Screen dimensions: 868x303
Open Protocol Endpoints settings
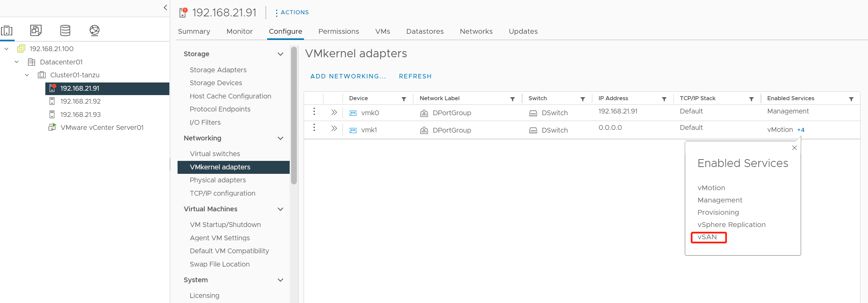[220, 109]
